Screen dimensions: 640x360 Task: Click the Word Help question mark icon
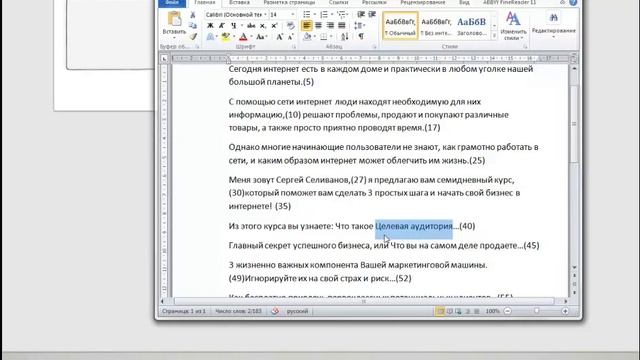573,2
